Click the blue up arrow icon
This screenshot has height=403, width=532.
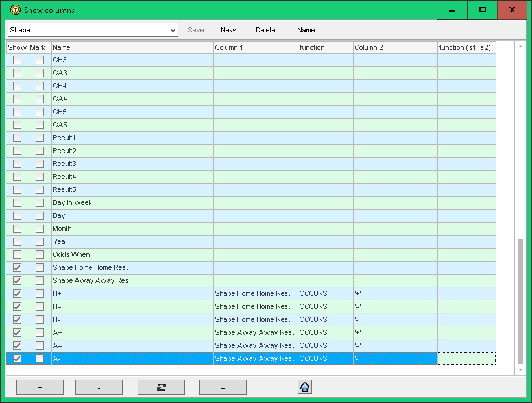(305, 387)
